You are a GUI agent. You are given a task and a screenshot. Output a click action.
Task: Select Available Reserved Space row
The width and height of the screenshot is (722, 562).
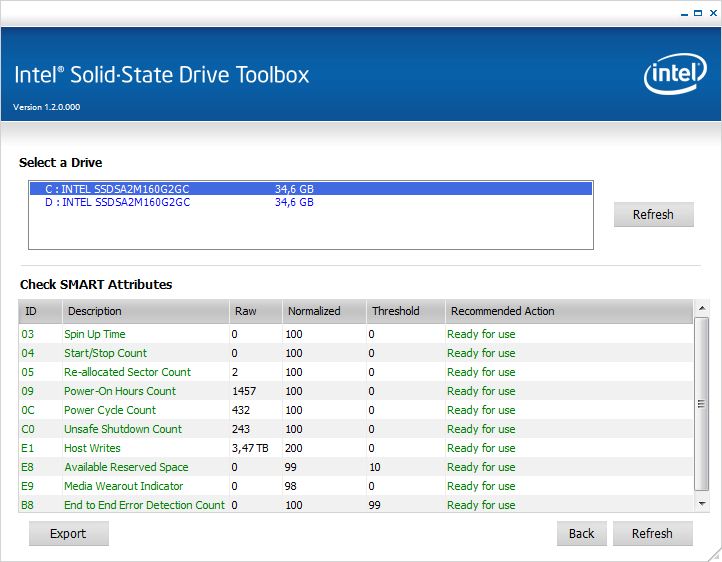coord(355,467)
